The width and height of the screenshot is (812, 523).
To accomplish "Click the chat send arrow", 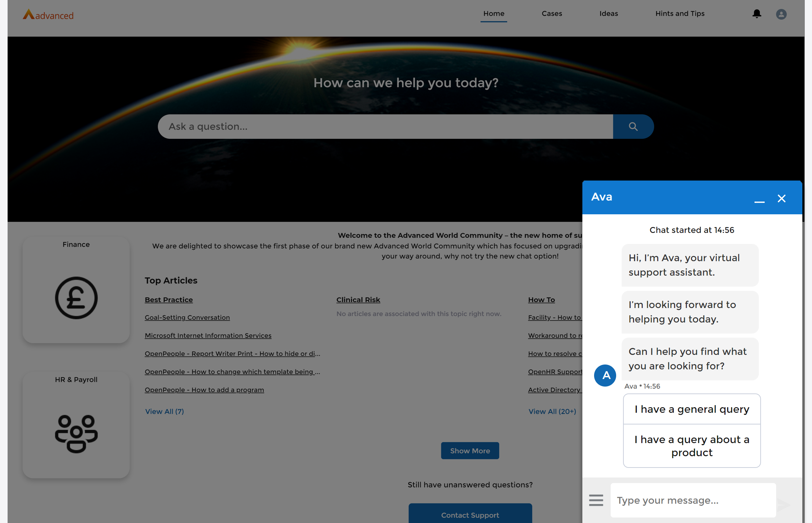I will click(784, 504).
